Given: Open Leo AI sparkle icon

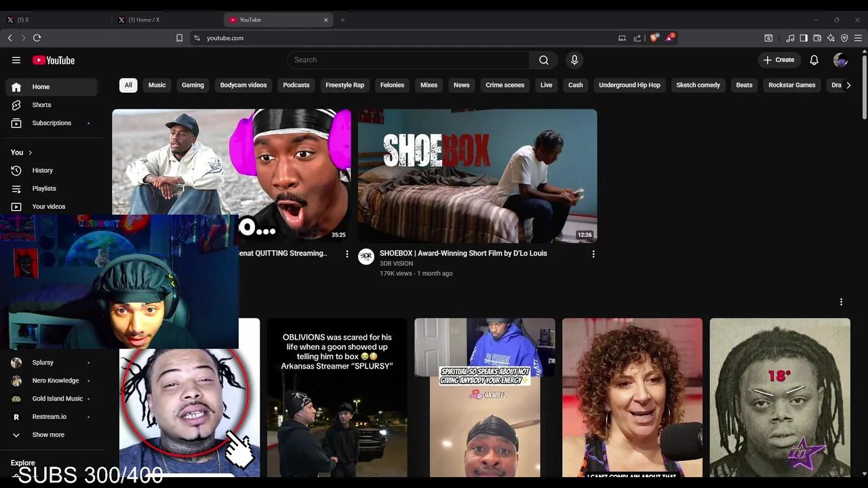Looking at the screenshot, I should tap(831, 38).
